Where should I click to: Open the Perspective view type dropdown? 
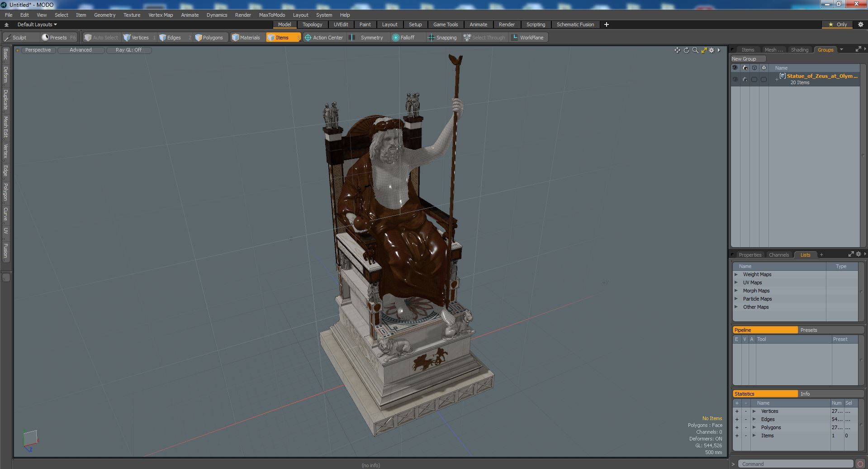(x=38, y=50)
